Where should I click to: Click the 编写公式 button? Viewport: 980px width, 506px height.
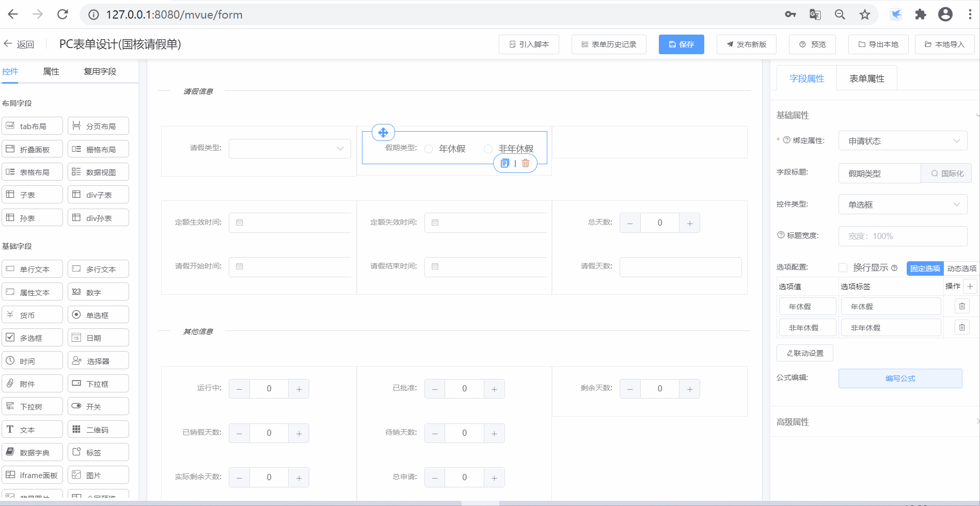[900, 378]
